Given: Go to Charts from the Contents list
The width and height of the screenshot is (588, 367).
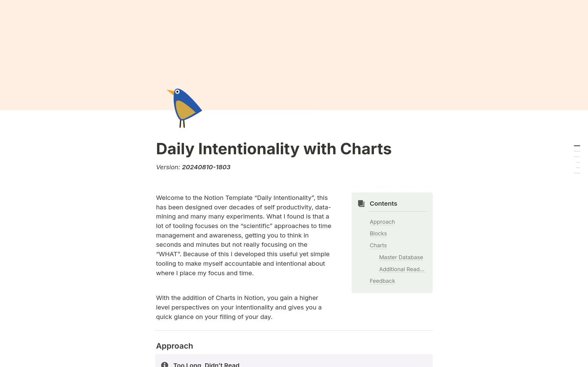Looking at the screenshot, I should click(x=378, y=245).
